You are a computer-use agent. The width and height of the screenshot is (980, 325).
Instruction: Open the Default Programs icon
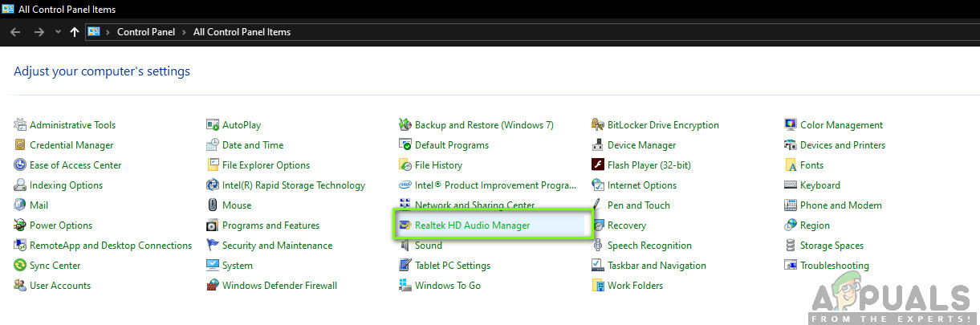405,145
